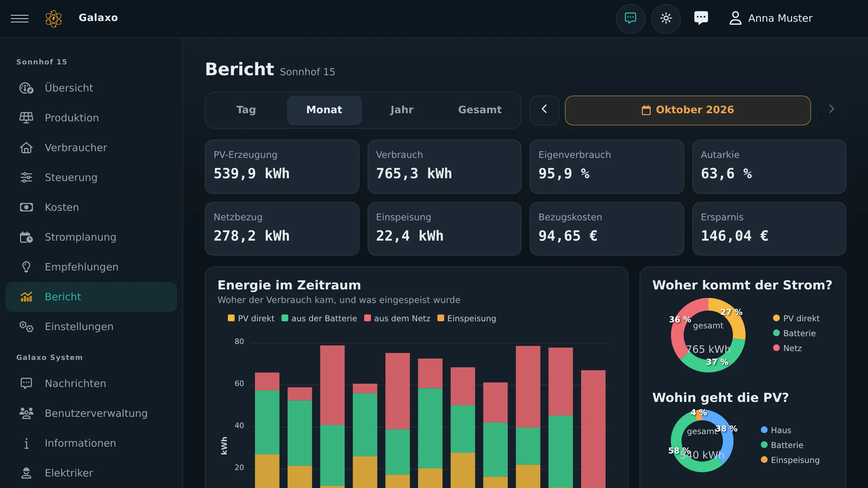Click the Autarkie 63,6 % card
The width and height of the screenshot is (868, 488).
[x=769, y=167]
